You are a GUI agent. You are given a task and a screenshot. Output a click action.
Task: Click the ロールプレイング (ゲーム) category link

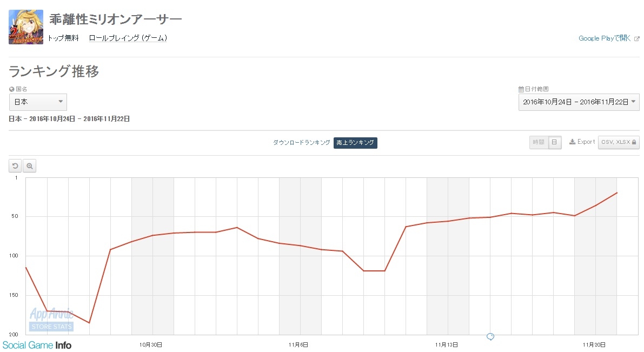click(128, 38)
